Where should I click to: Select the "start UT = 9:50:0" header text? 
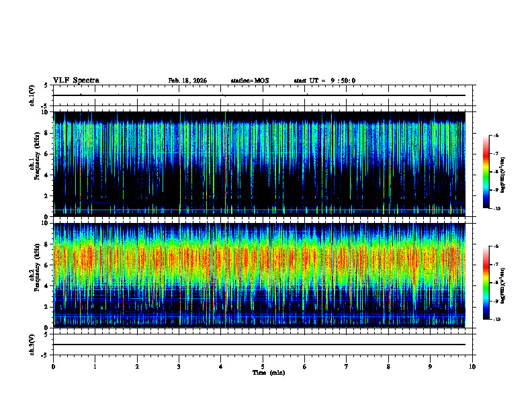click(x=324, y=81)
